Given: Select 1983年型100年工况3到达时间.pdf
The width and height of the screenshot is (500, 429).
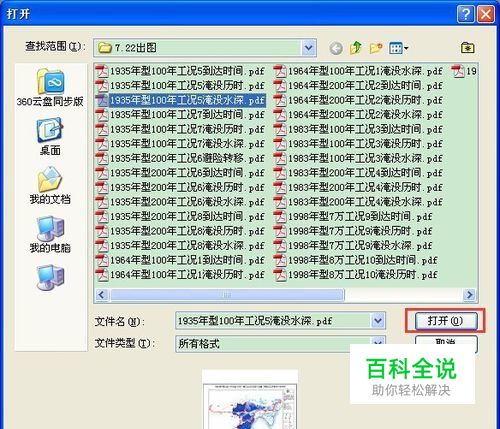Looking at the screenshot, I should [x=358, y=129].
